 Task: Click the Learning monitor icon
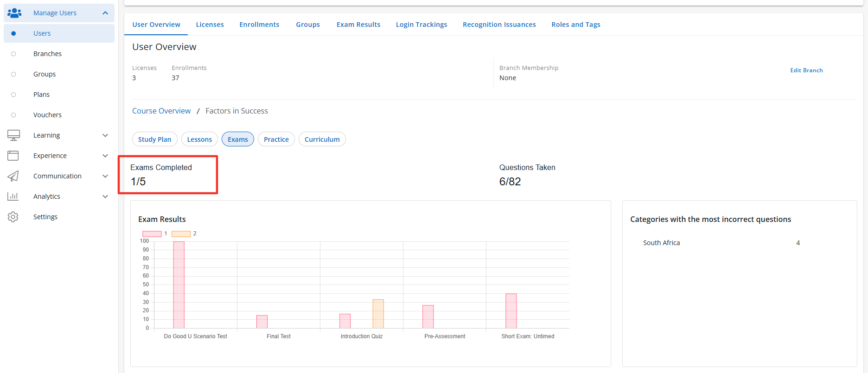[x=13, y=135]
